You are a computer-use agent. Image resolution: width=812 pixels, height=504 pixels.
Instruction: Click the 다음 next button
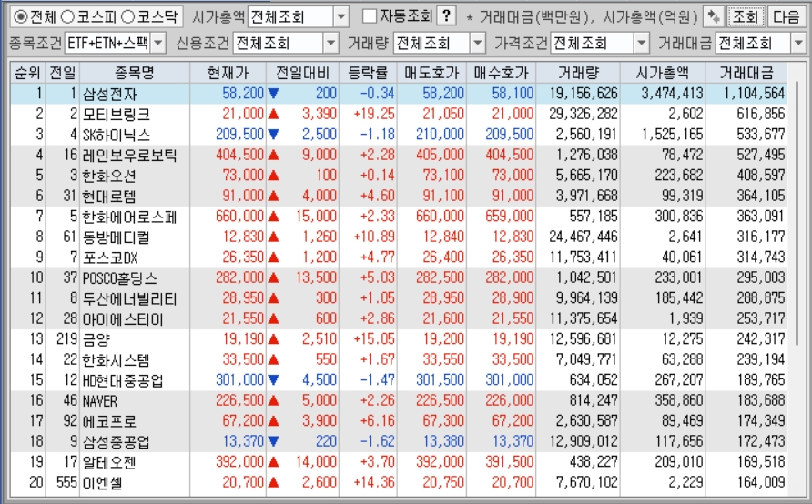point(787,17)
